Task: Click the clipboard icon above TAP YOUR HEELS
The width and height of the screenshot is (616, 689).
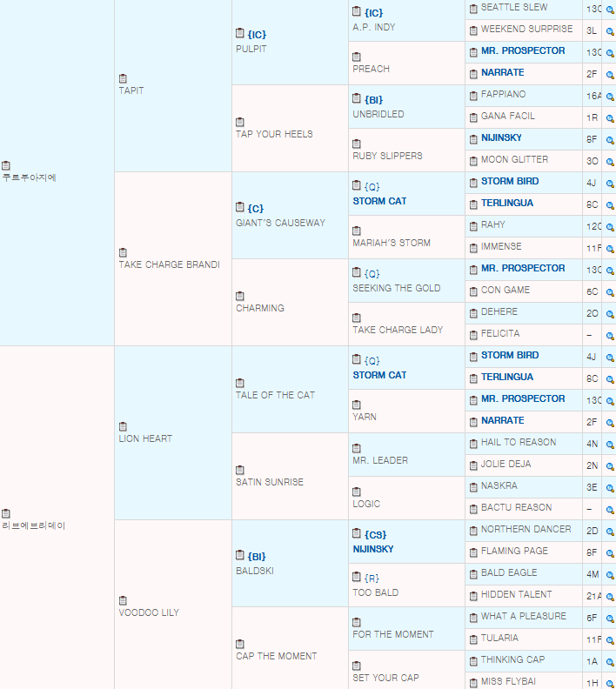Action: pos(240,122)
